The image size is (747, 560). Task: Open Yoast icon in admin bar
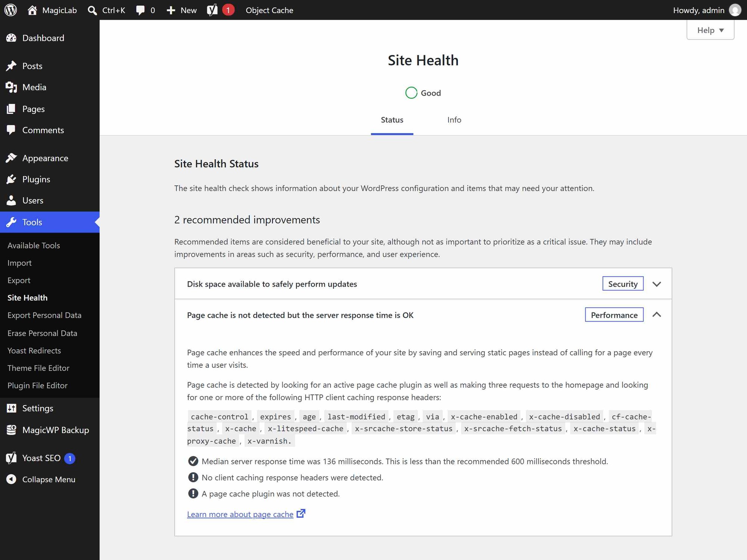212,10
